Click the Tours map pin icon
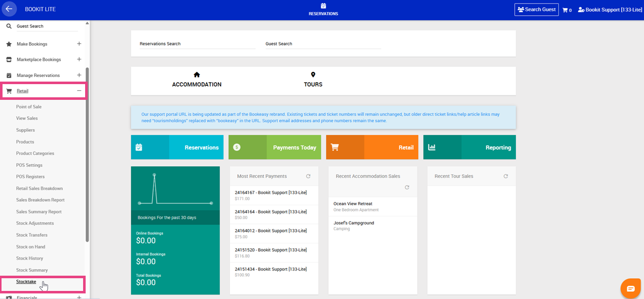Image resolution: width=644 pixels, height=299 pixels. point(313,74)
